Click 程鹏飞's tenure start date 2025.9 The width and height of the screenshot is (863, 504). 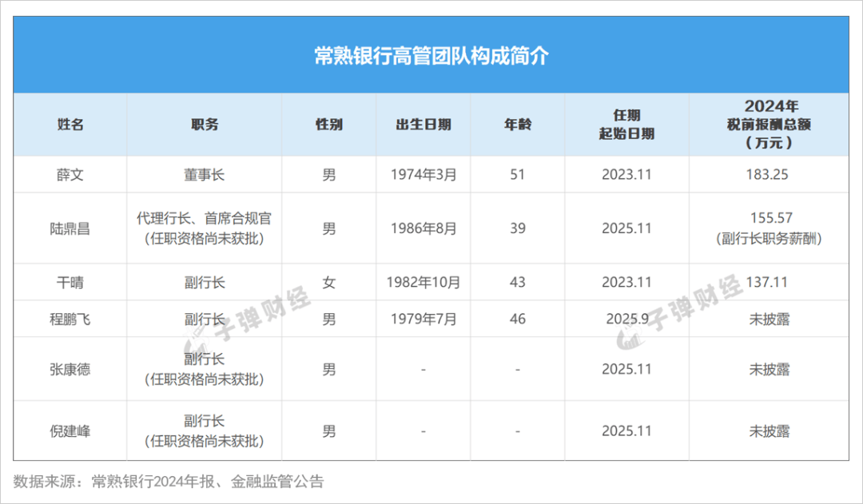point(628,318)
